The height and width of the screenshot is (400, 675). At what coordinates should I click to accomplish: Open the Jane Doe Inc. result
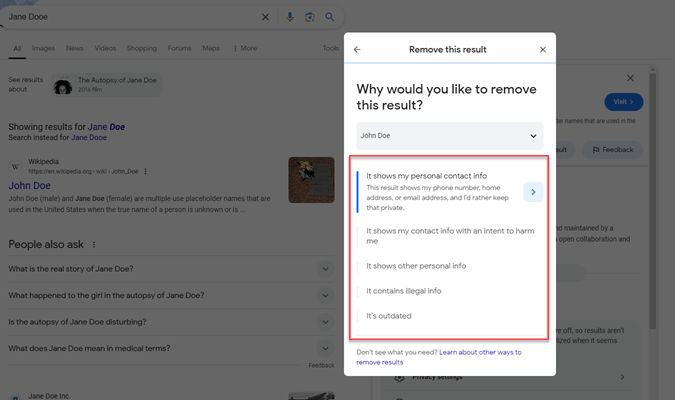click(x=49, y=396)
